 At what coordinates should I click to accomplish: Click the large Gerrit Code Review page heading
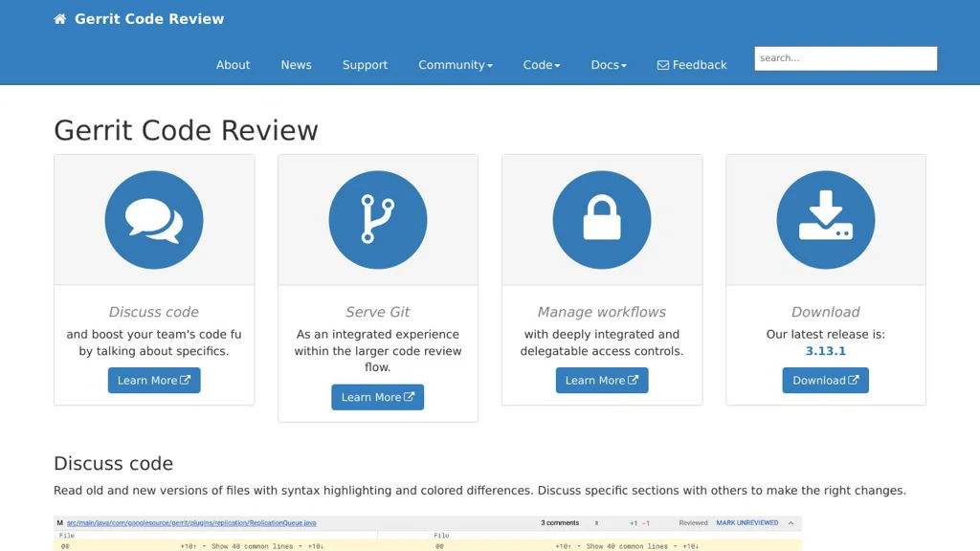pyautogui.click(x=187, y=130)
